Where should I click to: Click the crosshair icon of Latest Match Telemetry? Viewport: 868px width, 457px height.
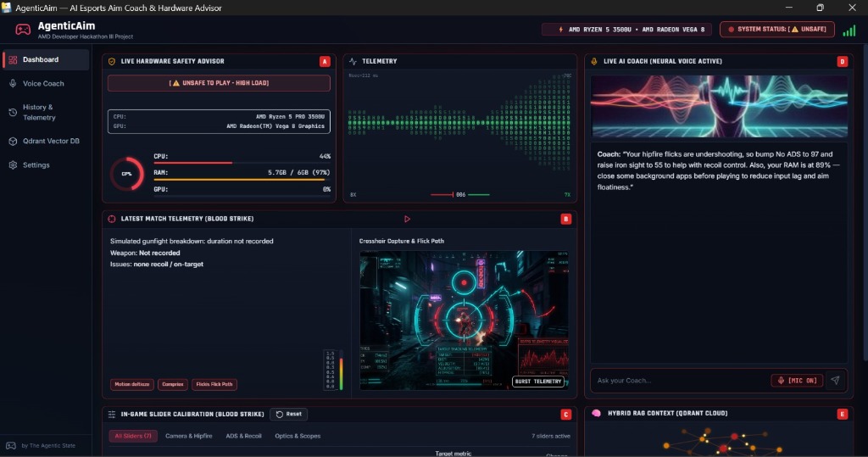[x=112, y=219]
